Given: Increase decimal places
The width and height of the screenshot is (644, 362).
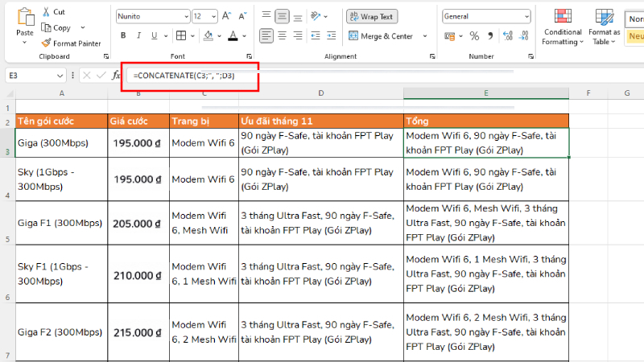Looking at the screenshot, I should [508, 36].
